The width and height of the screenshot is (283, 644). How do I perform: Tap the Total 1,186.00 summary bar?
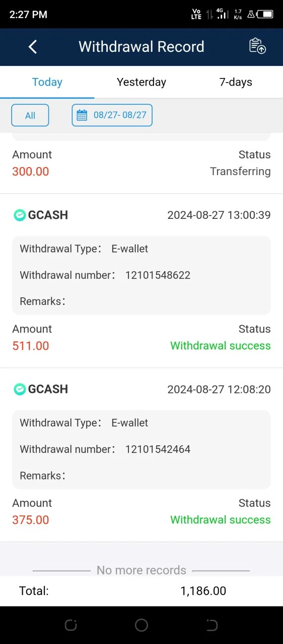pos(141,591)
